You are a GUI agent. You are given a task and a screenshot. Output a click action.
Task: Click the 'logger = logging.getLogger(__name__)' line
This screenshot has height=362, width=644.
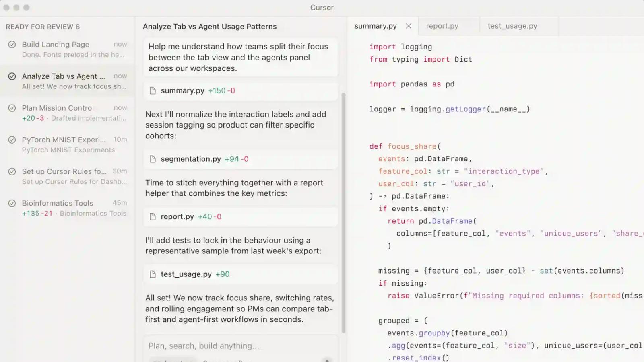pyautogui.click(x=450, y=109)
